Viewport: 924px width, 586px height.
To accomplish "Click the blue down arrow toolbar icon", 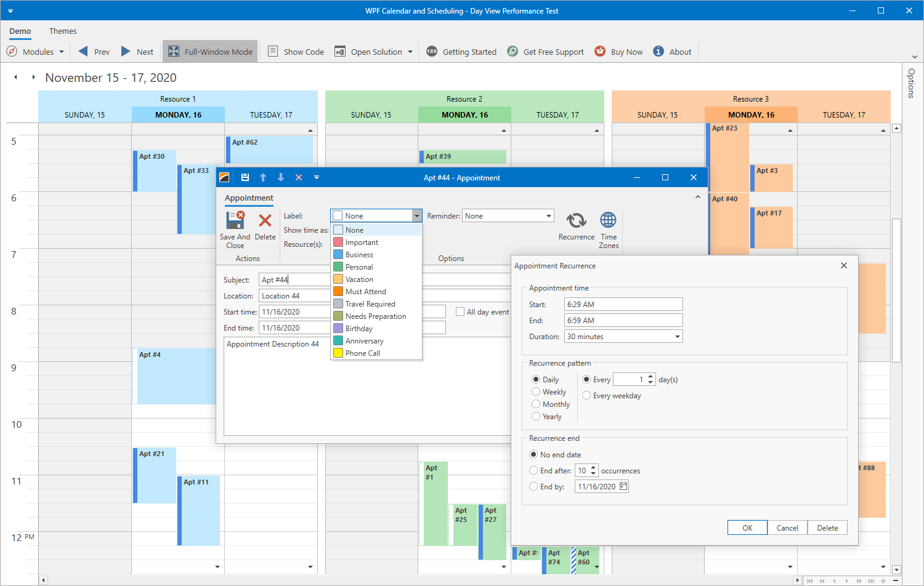I will (x=281, y=177).
